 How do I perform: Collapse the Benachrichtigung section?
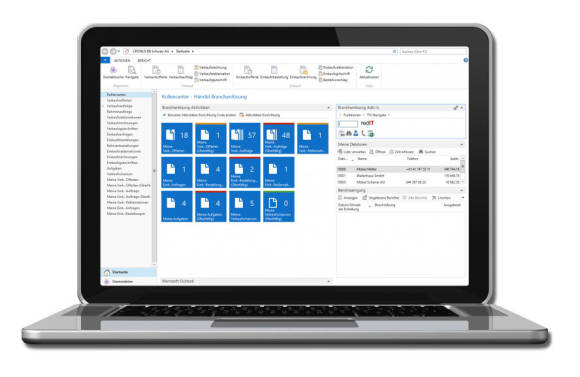[x=461, y=190]
